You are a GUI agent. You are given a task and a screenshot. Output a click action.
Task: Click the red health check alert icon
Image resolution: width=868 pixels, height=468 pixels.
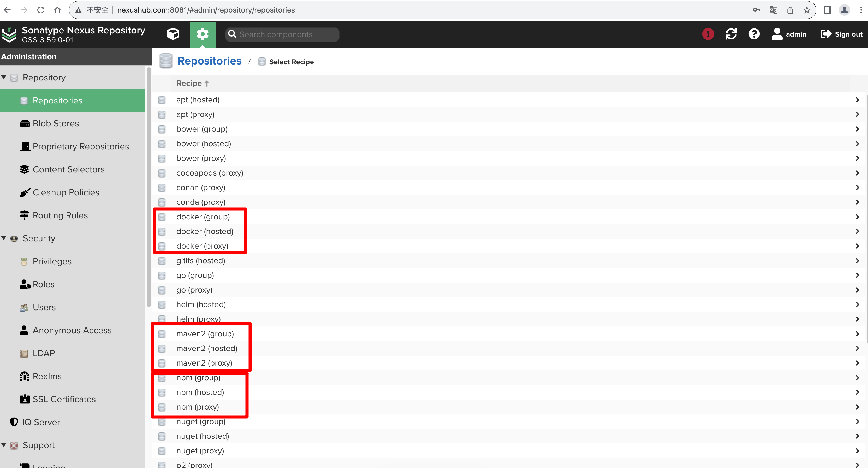(x=708, y=34)
